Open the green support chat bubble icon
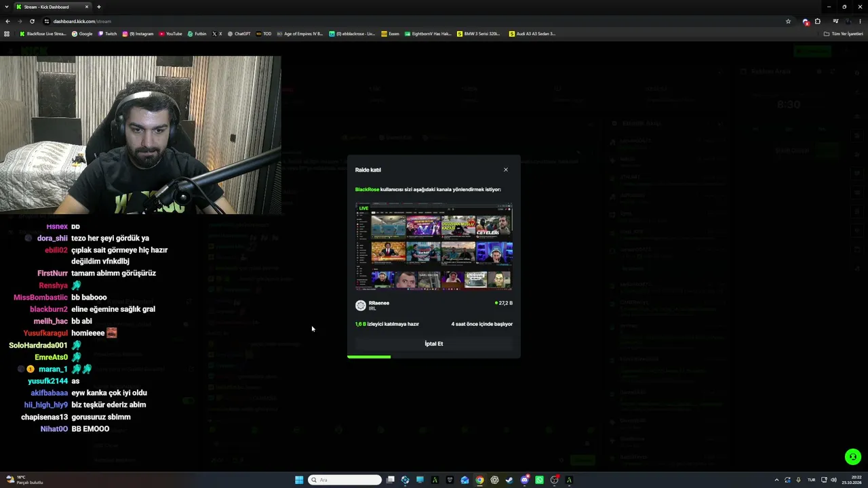 click(853, 457)
